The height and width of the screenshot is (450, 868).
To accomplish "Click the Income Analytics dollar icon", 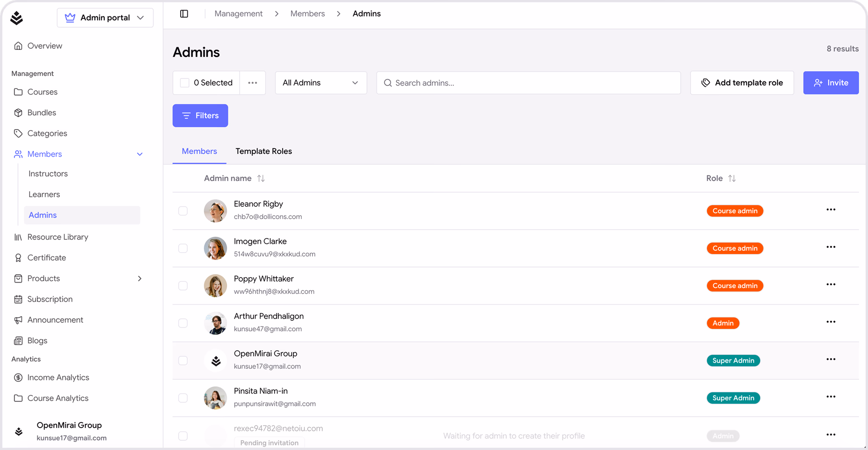I will pyautogui.click(x=18, y=378).
